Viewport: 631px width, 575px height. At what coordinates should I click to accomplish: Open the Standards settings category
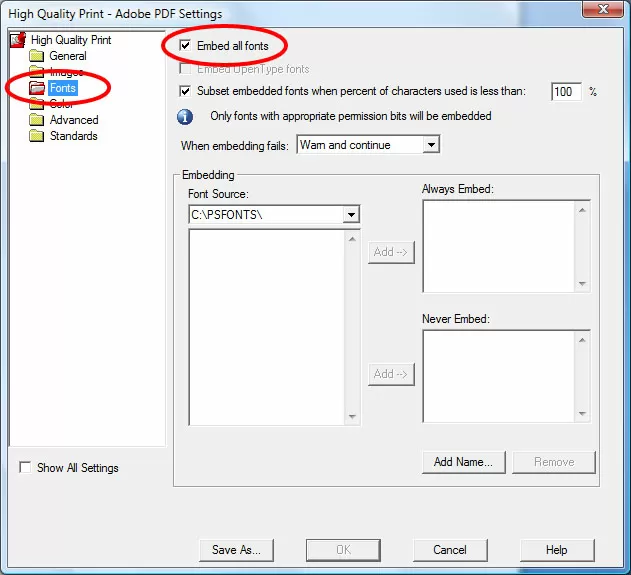click(74, 136)
